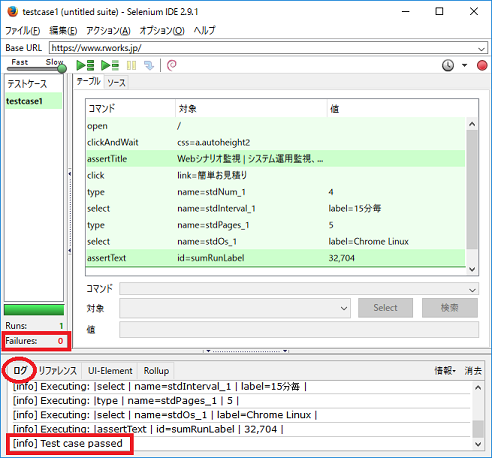Screen dimensions: 492x458
Task: Click 消去 to clear the log
Action: pos(473,371)
